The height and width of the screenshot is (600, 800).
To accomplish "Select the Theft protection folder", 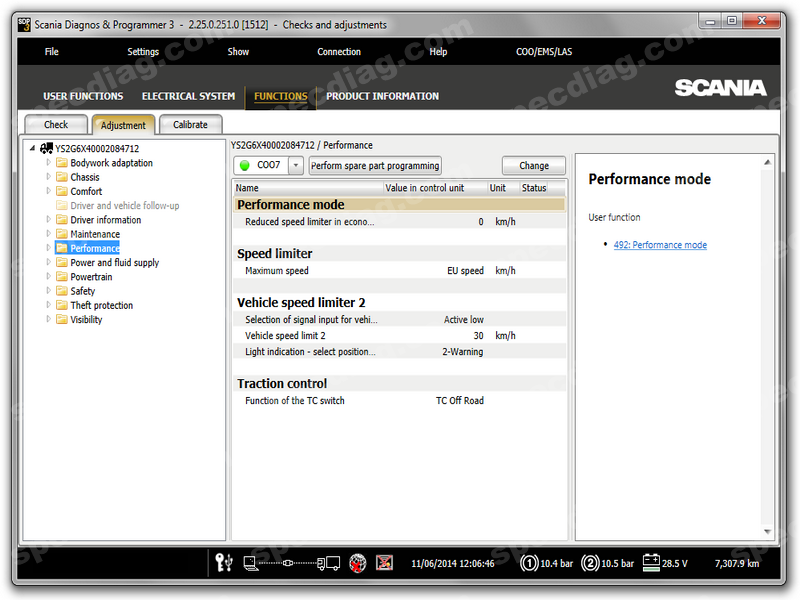I will pyautogui.click(x=101, y=306).
